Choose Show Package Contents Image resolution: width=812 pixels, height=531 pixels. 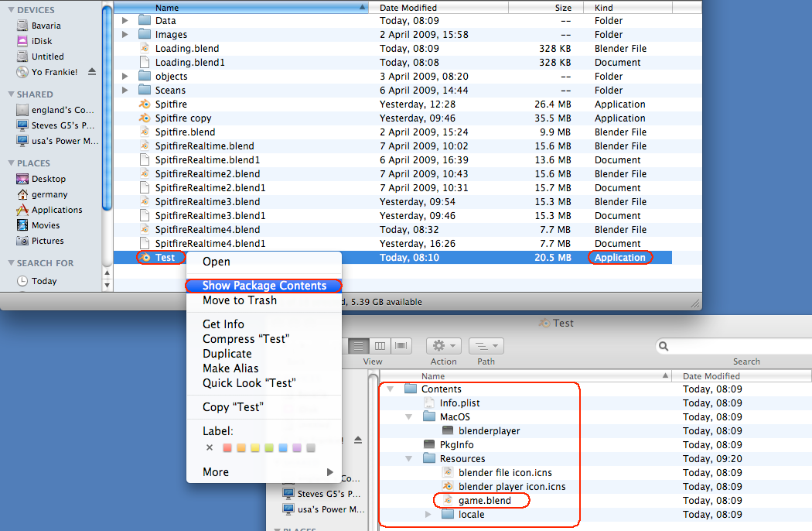[264, 286]
